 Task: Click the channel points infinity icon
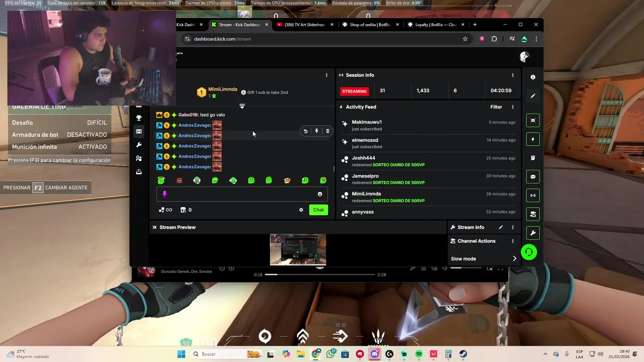tap(166, 210)
